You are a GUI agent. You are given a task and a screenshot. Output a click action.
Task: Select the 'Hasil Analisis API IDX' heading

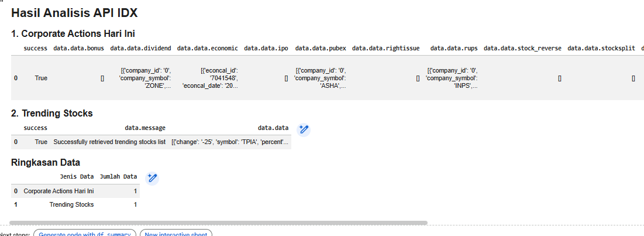click(x=74, y=13)
